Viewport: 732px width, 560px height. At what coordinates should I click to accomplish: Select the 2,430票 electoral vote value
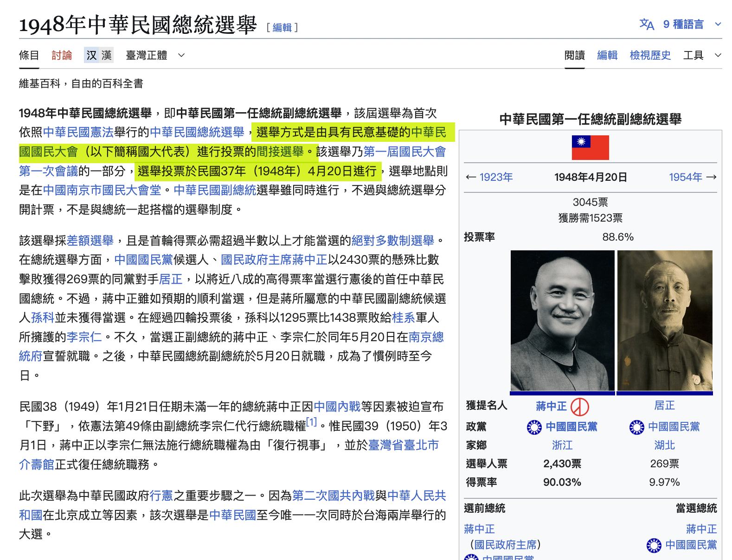[x=562, y=464]
